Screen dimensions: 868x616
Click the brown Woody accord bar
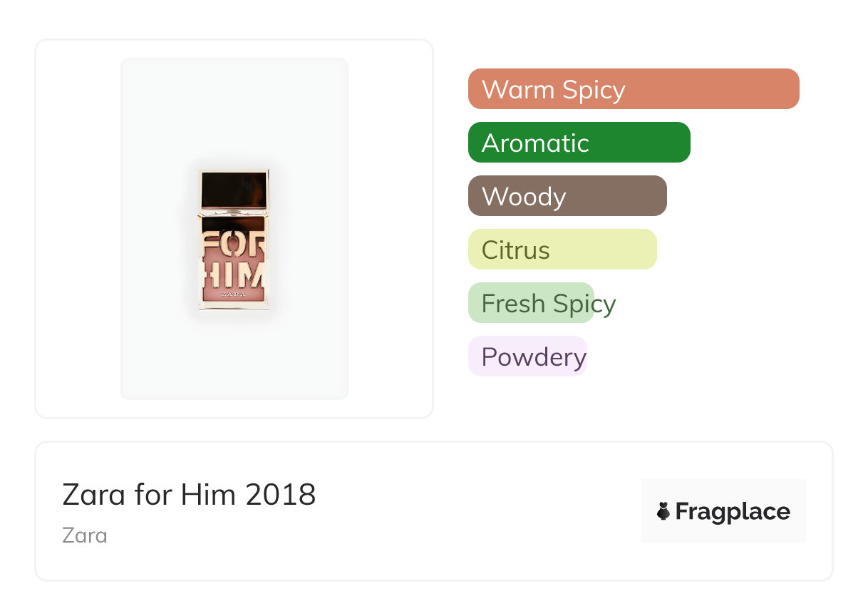pos(567,196)
